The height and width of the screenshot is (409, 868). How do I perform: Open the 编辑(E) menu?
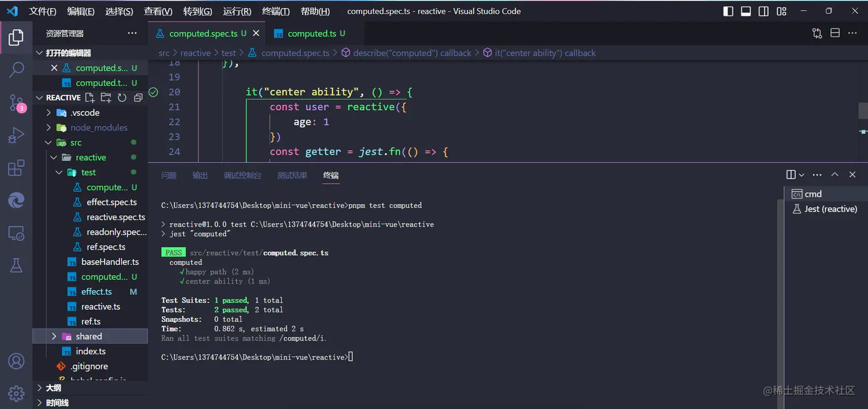tap(81, 11)
